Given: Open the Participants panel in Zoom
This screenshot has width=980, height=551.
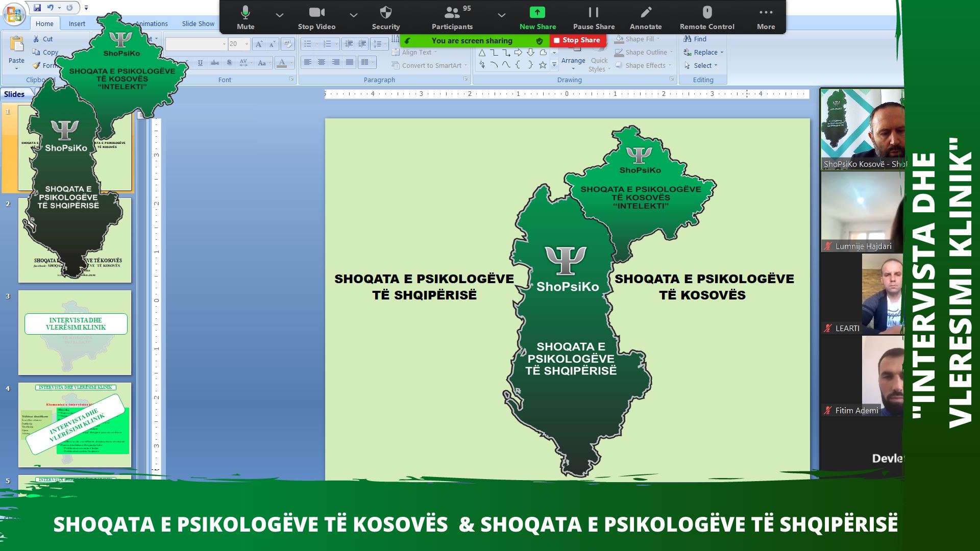Looking at the screenshot, I should (452, 18).
